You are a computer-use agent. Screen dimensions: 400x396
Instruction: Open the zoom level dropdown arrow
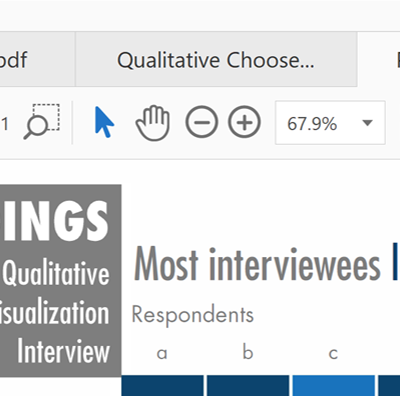click(x=367, y=123)
